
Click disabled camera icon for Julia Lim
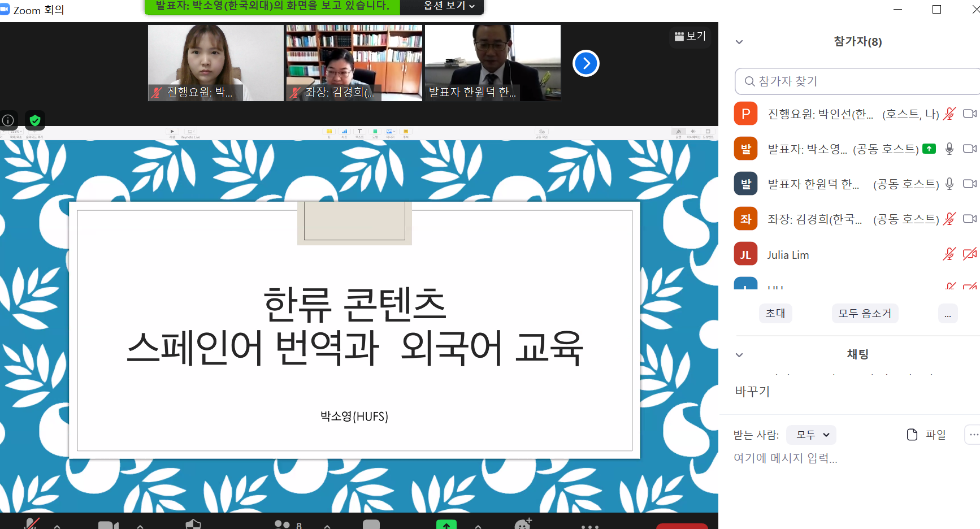pyautogui.click(x=970, y=254)
